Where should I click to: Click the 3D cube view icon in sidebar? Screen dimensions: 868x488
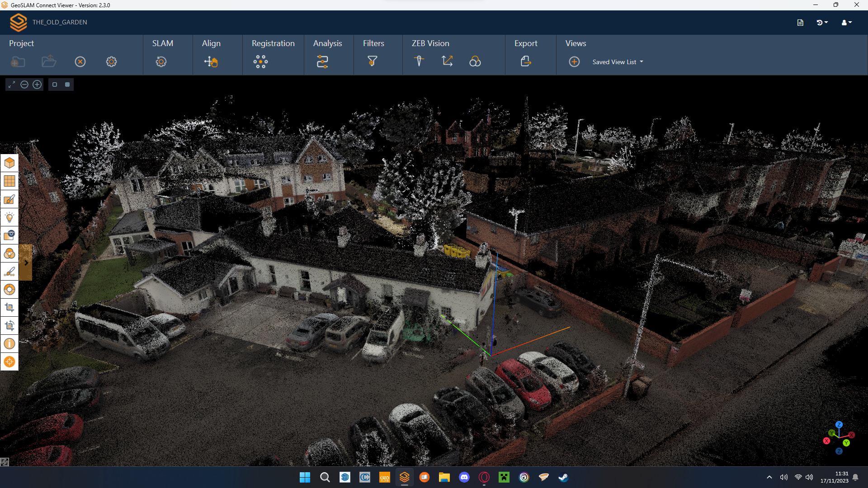point(9,163)
